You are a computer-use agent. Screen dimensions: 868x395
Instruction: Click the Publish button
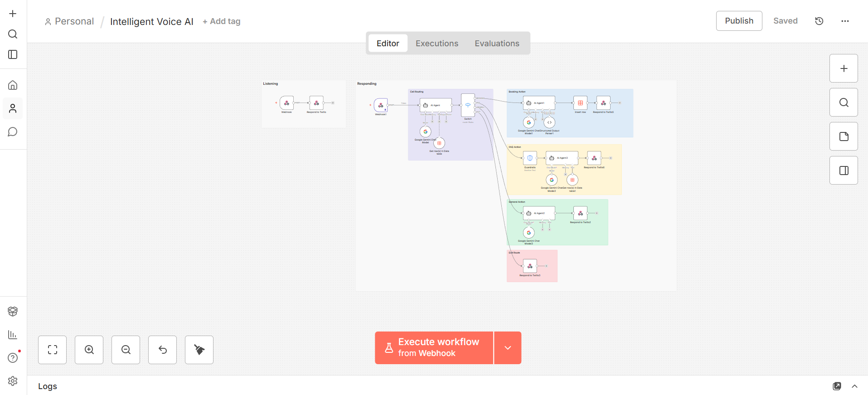[739, 21]
